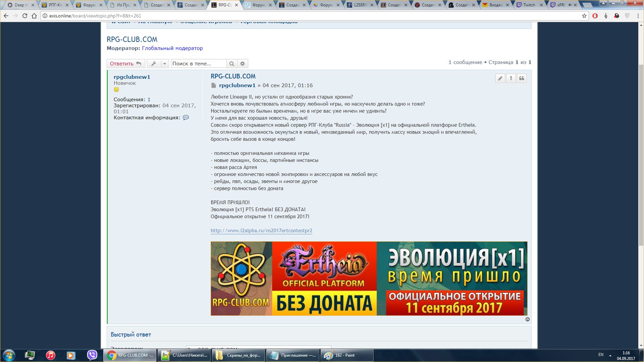This screenshot has width=644, height=362.
Task: Open the Глобальный модератор link
Action: click(172, 48)
